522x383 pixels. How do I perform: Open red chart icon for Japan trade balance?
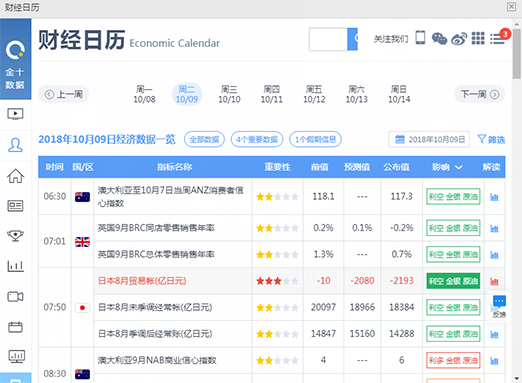494,281
